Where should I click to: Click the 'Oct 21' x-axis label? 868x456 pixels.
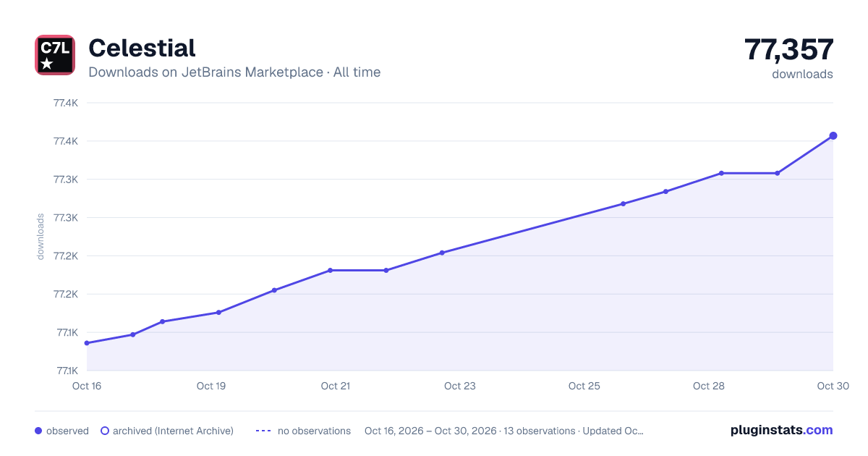[336, 386]
